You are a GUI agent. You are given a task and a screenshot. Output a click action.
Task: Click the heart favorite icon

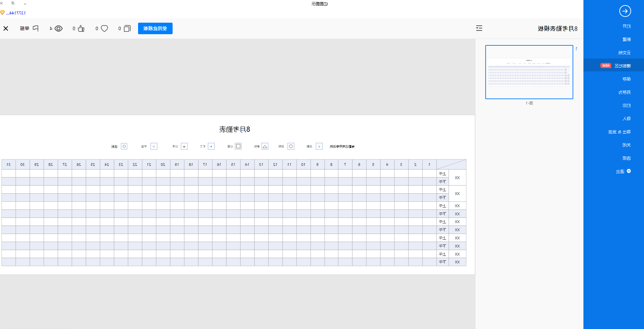105,28
